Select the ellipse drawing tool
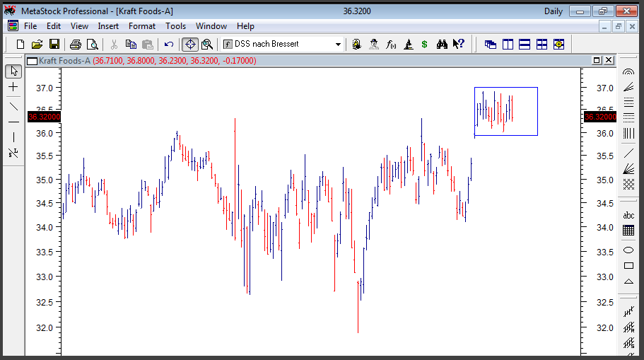This screenshot has width=644, height=360. click(x=628, y=250)
